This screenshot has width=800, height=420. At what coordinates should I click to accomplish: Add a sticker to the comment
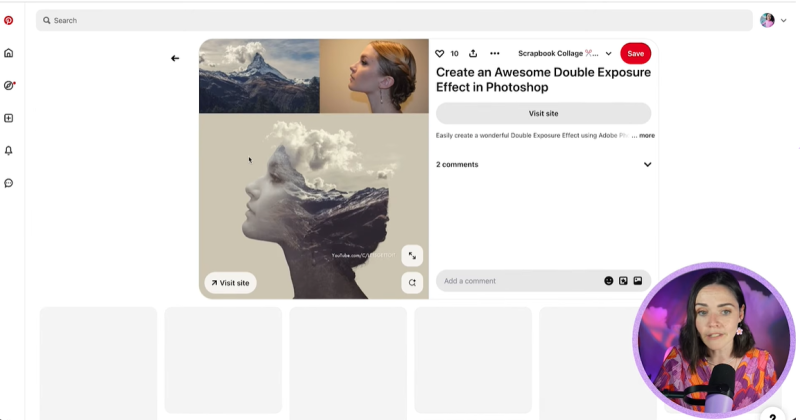click(623, 281)
